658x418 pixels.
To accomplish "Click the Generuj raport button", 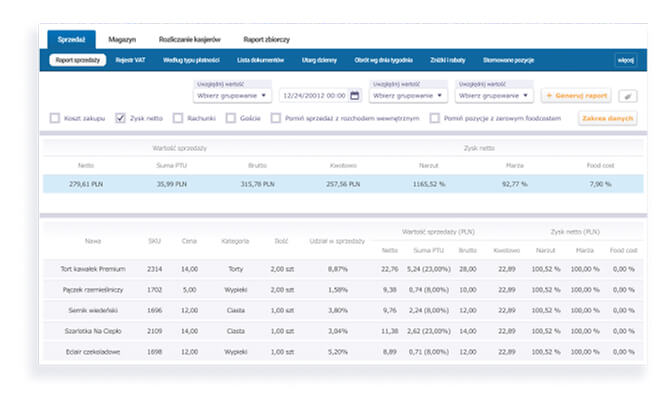I will click(576, 96).
